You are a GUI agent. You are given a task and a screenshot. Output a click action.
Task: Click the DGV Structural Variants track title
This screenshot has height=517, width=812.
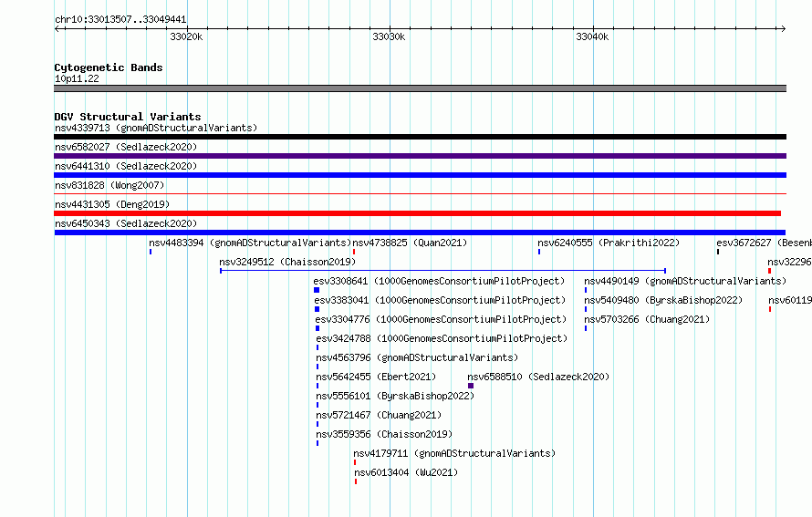(x=128, y=117)
